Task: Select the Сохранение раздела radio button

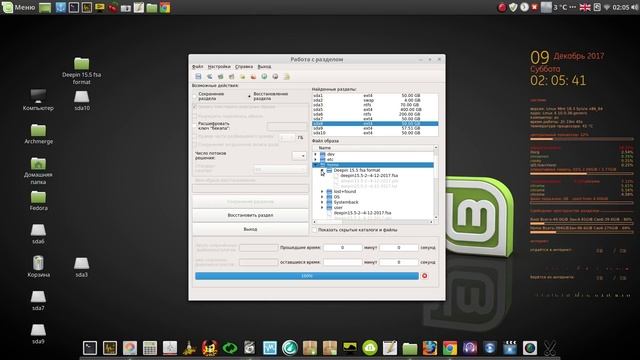Action: pyautogui.click(x=195, y=96)
